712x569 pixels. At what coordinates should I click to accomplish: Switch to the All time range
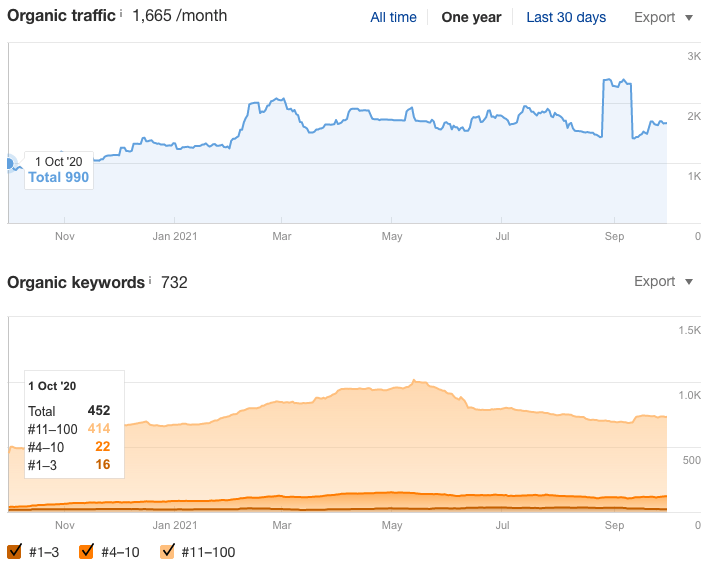tap(393, 17)
